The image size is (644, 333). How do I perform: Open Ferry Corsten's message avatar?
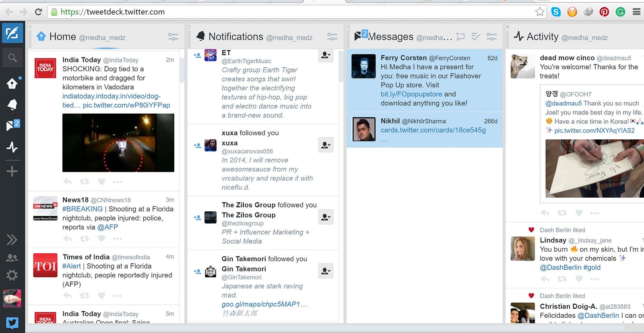pos(363,66)
